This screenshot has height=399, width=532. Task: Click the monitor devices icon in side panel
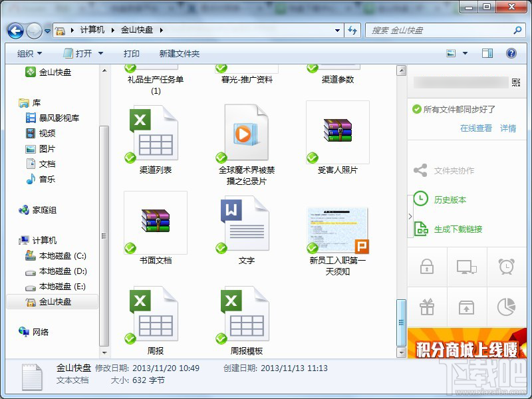tap(467, 267)
